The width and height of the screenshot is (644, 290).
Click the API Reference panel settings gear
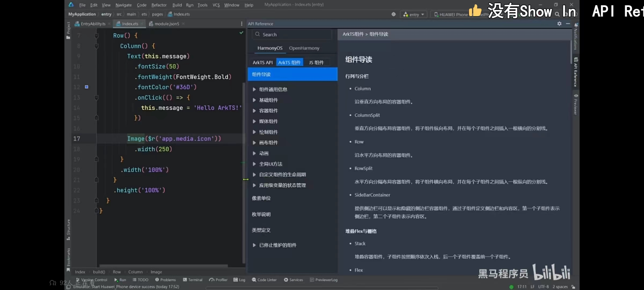click(559, 24)
